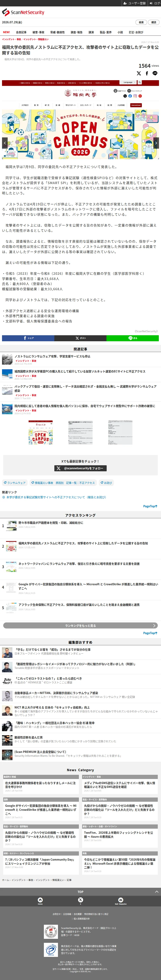
Task: Open the Open Campus thumbnail in the image gallery
Action: coord(40,432)
